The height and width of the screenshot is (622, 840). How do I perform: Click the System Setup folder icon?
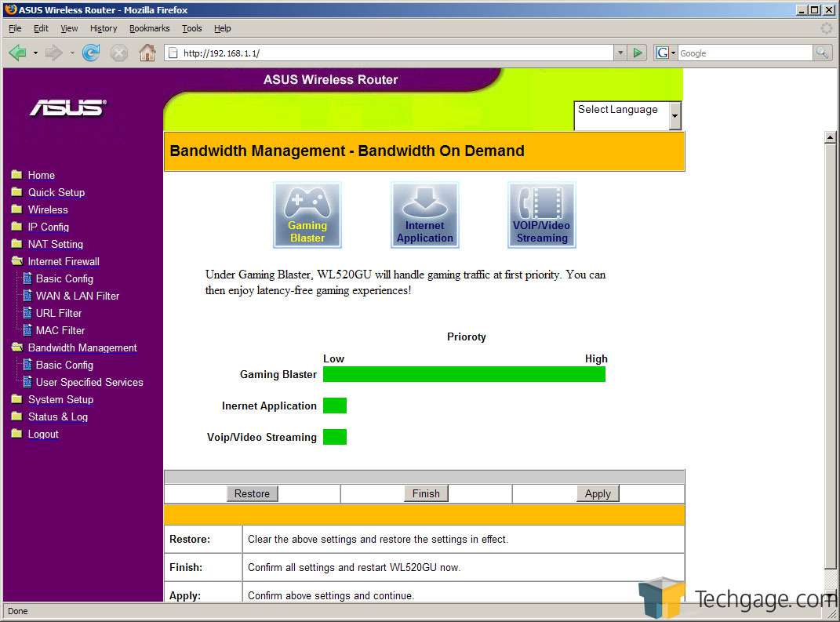pyautogui.click(x=16, y=399)
